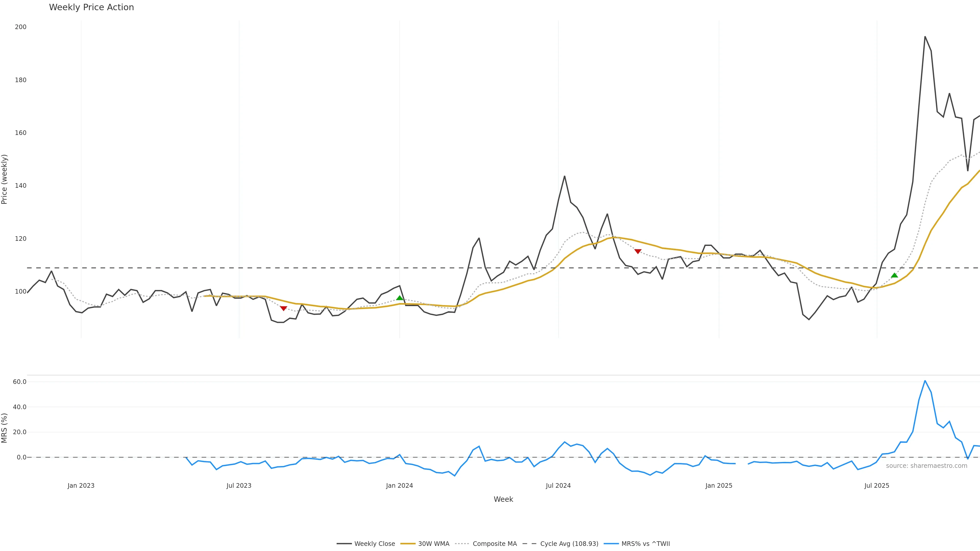The image size is (980, 551).
Task: Click the sharemaestro.com source link
Action: click(926, 466)
